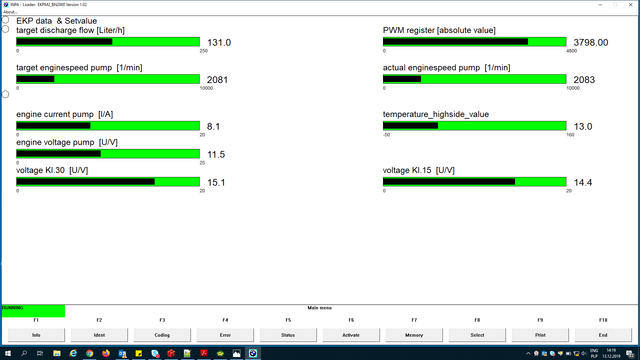Select radio button below target enginespeed pump
Screen dimensions: 640x360
point(5,94)
